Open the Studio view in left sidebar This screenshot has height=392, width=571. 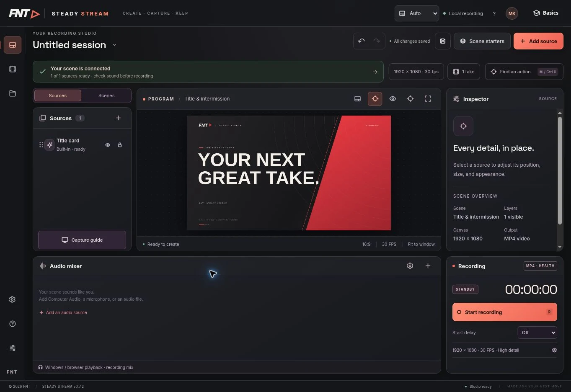pyautogui.click(x=13, y=45)
